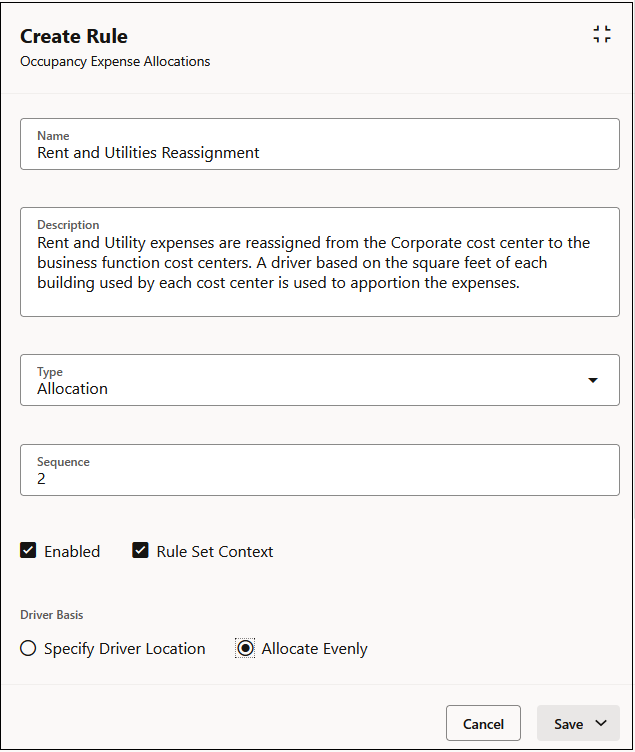Click the Allocate Evenly label text

pos(315,649)
